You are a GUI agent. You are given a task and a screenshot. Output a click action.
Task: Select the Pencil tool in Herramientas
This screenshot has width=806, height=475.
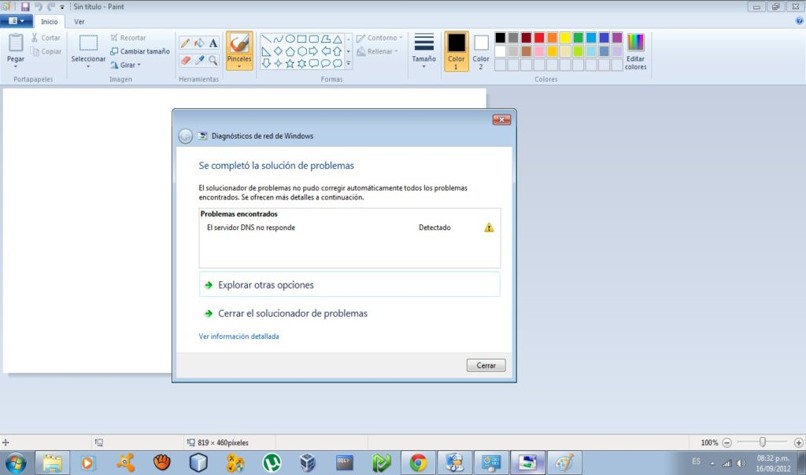(185, 44)
